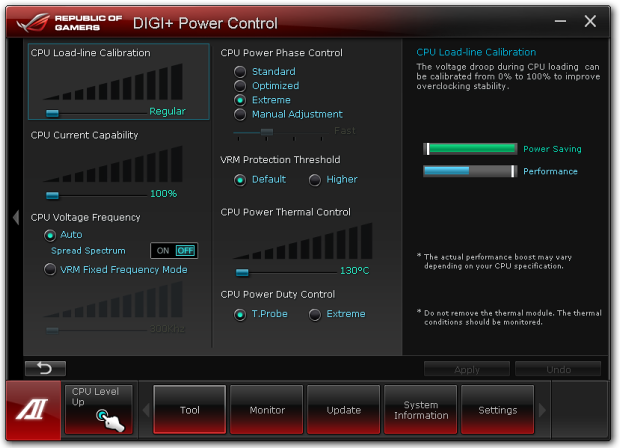Click CPU Current Capability slider handle
The width and height of the screenshot is (620, 448).
tap(52, 195)
